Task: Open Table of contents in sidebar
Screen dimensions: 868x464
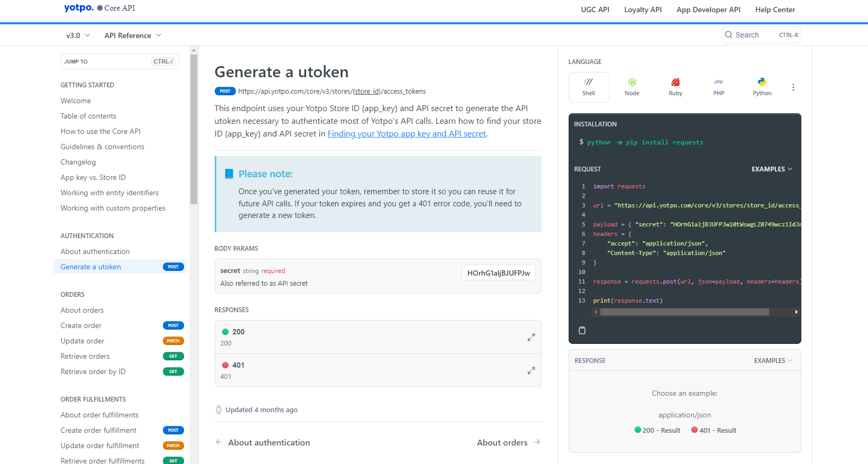Action: point(88,116)
